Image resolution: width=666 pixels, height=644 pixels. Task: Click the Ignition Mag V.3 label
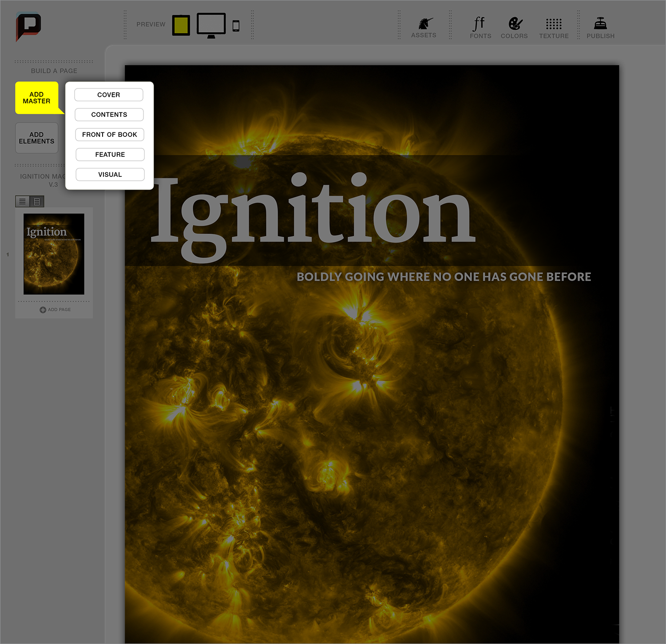point(43,180)
